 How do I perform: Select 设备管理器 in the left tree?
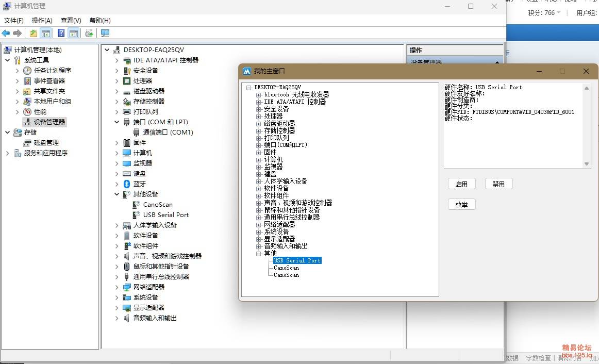(x=49, y=122)
